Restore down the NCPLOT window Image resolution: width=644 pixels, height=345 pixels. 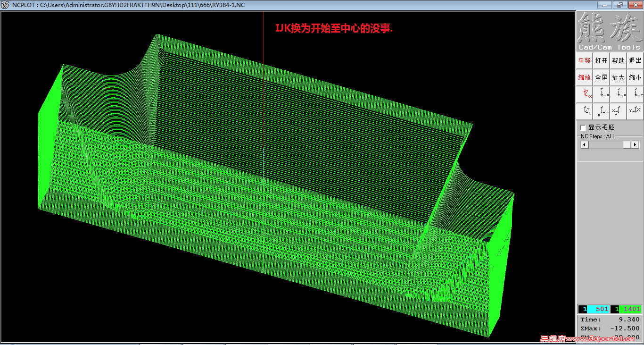619,5
